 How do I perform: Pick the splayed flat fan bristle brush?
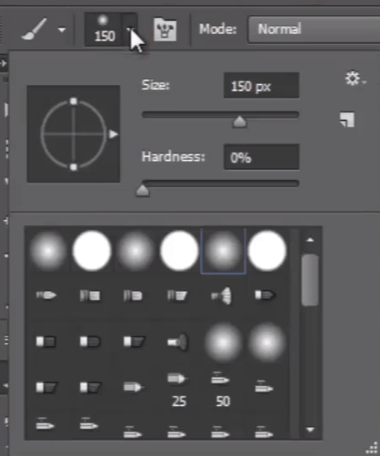pos(221,296)
